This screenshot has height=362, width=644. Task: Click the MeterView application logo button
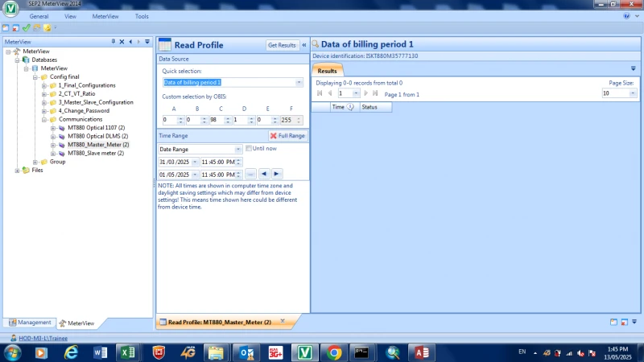tap(10, 9)
